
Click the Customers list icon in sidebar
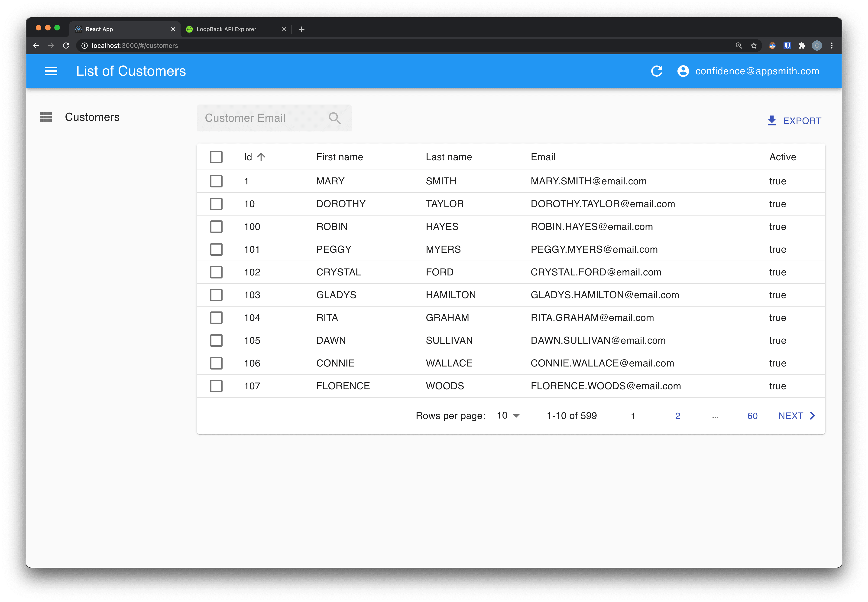tap(46, 117)
